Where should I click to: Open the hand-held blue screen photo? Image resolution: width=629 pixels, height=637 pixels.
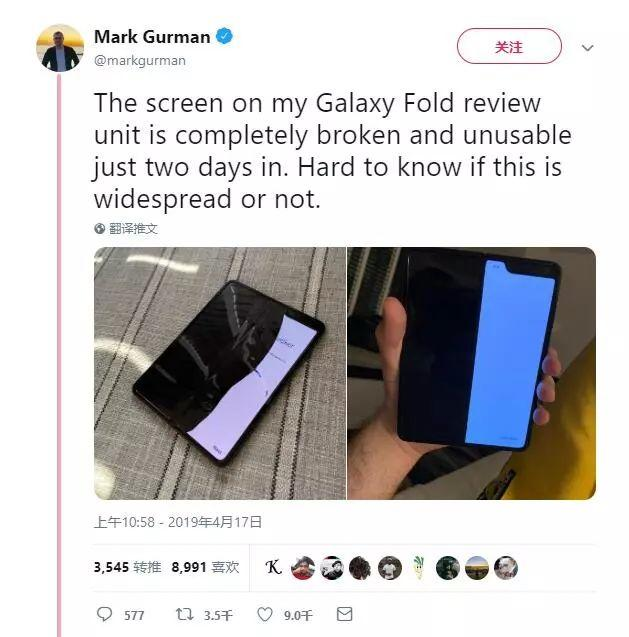pyautogui.click(x=471, y=373)
